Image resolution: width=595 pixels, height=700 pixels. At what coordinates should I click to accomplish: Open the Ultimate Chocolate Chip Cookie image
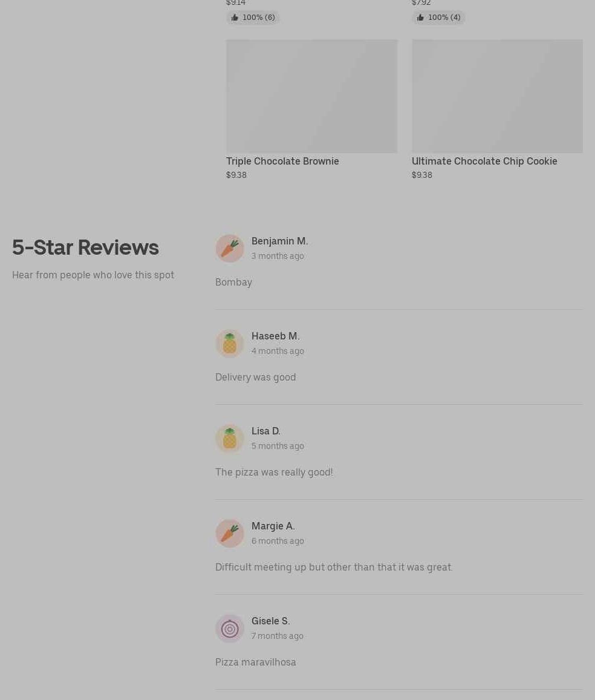coord(497,96)
